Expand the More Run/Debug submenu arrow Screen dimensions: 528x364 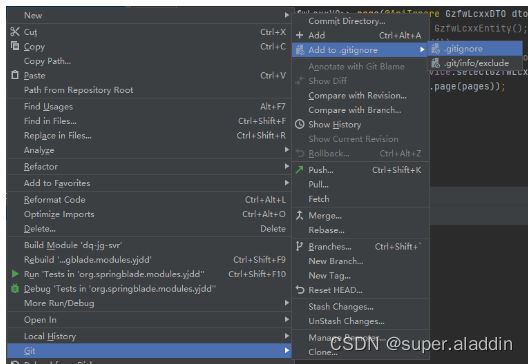(x=287, y=303)
